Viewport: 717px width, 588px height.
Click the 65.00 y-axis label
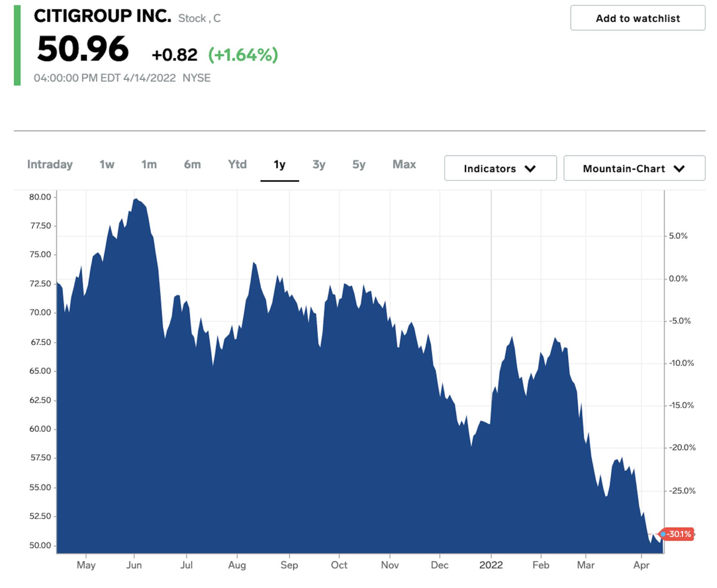40,371
